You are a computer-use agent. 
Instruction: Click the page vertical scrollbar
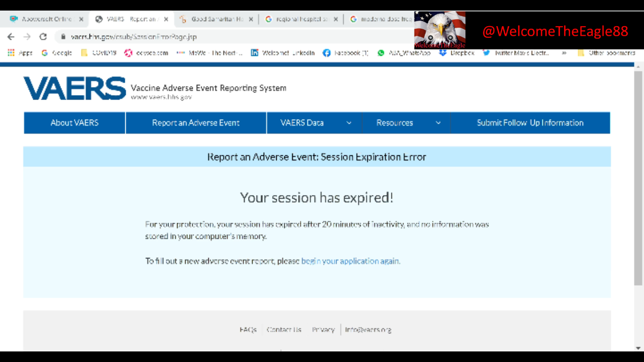click(638, 176)
